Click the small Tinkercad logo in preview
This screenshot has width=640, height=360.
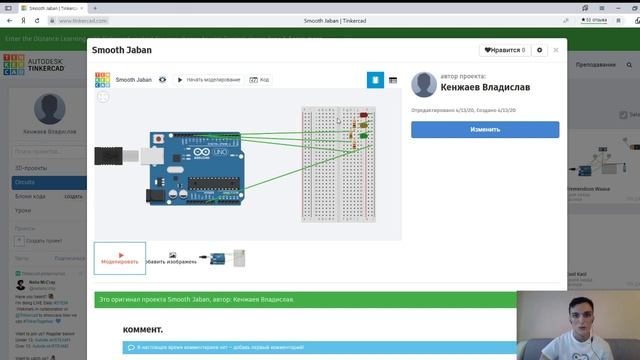pos(102,80)
